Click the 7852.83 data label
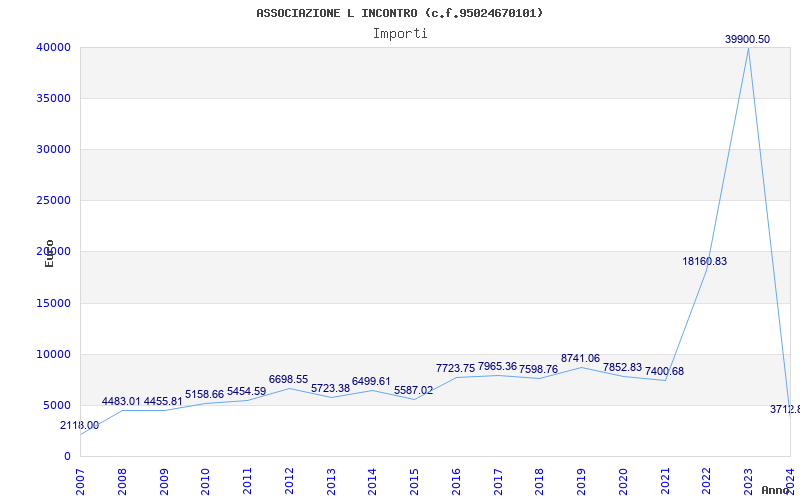 tap(622, 367)
